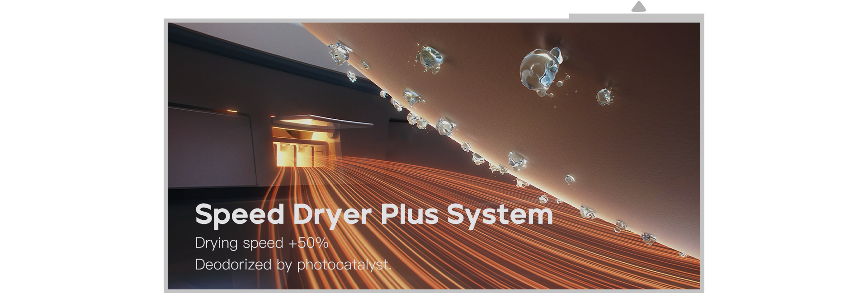Viewport: 868px width, 293px height.
Task: Click the 'Drying speed +50%' text
Action: pos(262,243)
